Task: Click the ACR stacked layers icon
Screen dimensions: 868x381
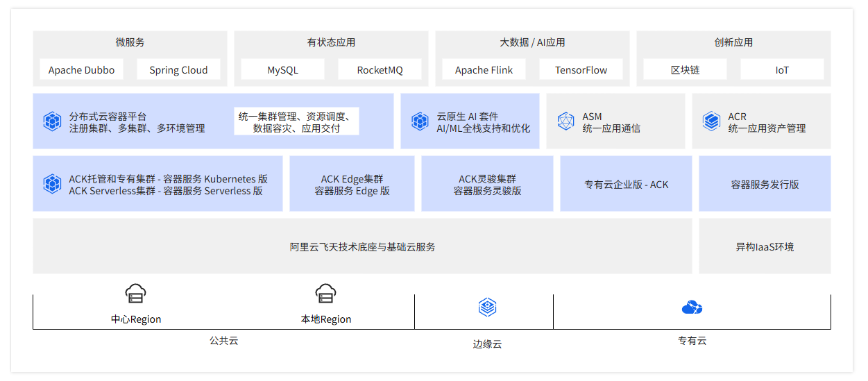Action: coord(712,121)
